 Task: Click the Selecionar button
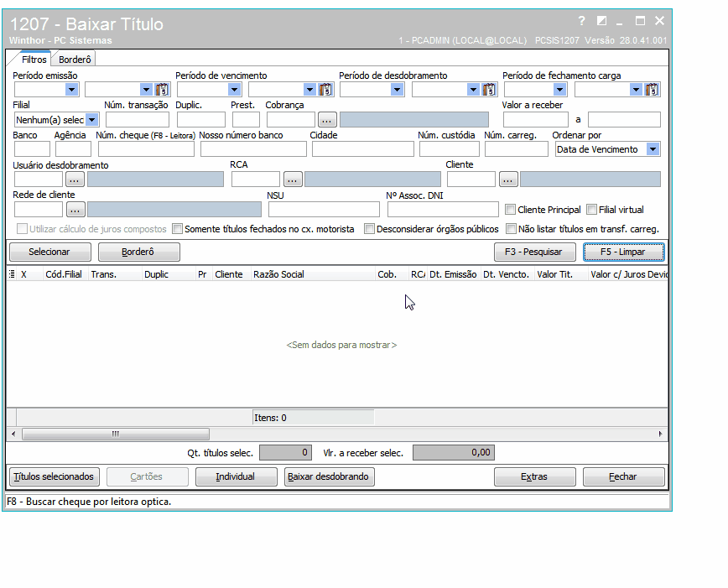tap(50, 252)
